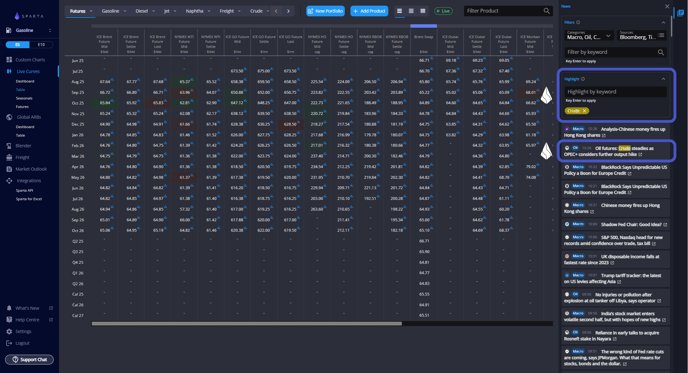Click the Custom Charts grid icon
The height and width of the screenshot is (373, 688).
[9, 60]
